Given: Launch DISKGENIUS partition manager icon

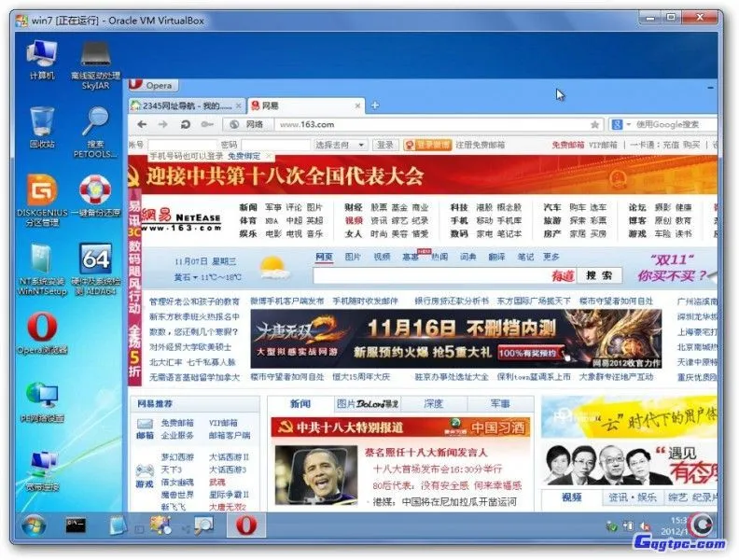Looking at the screenshot, I should [x=42, y=201].
